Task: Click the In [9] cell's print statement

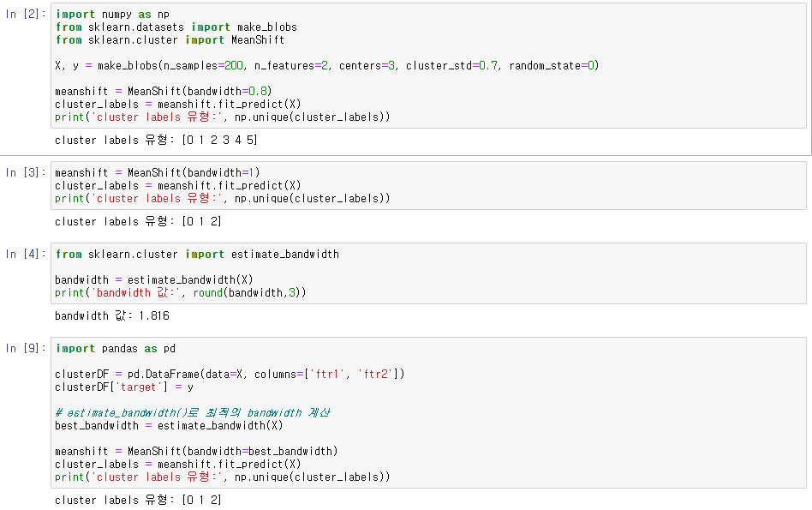Action: [223, 477]
